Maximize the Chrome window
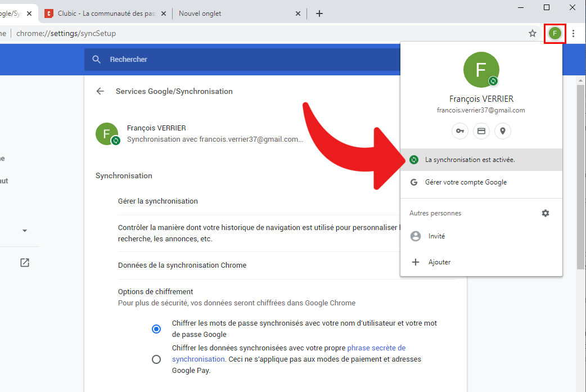 pos(547,7)
